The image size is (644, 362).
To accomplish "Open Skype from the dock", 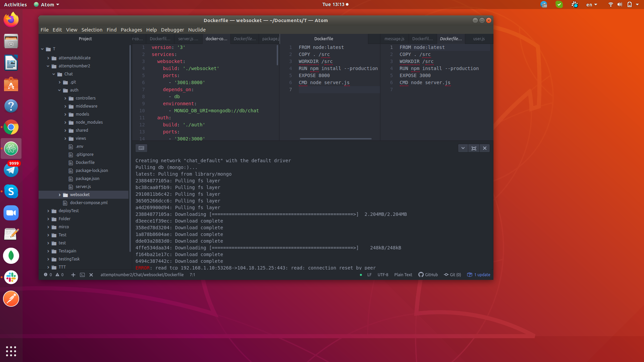I will [11, 191].
